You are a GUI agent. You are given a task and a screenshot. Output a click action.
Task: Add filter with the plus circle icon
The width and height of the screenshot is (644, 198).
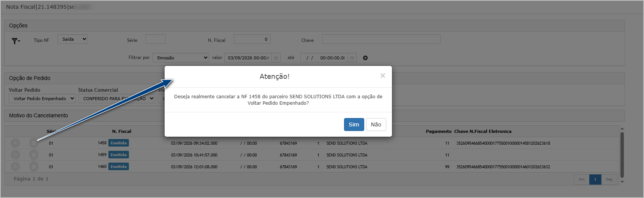[x=365, y=58]
